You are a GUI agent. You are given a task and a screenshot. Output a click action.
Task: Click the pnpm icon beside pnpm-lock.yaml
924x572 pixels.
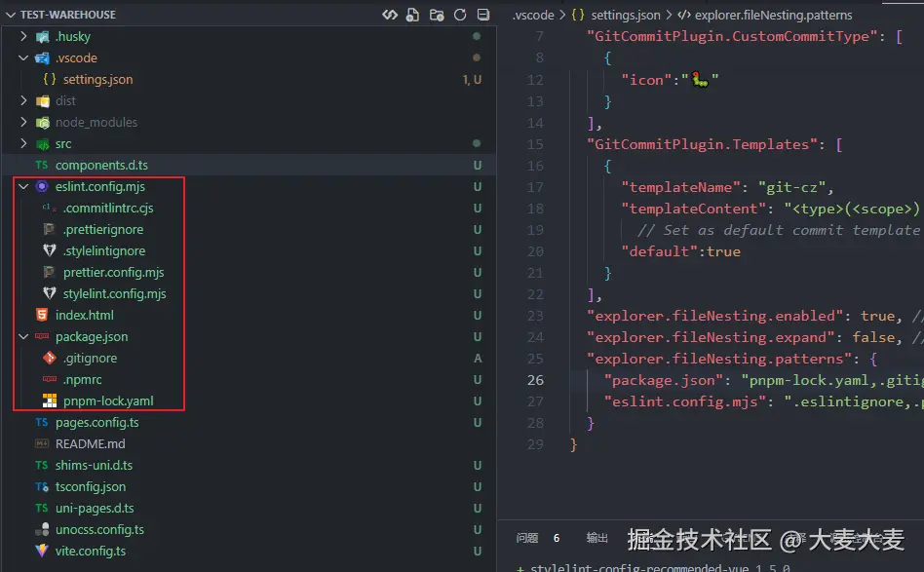point(50,400)
